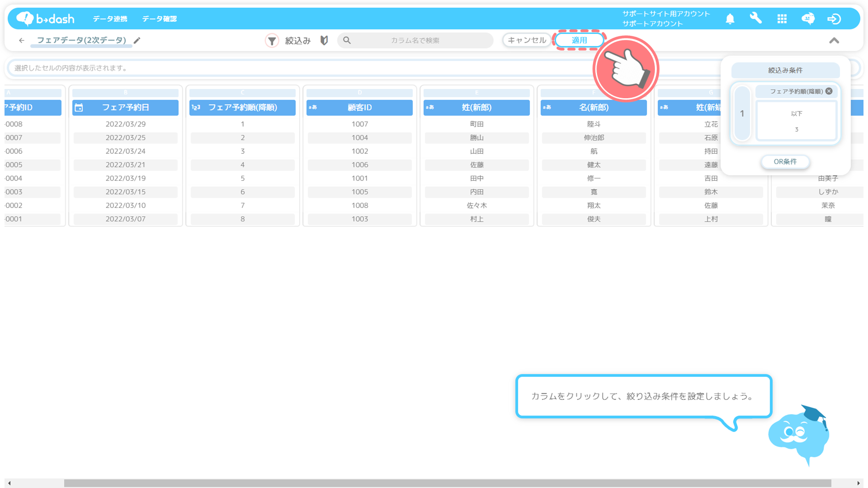Screen dimensions: 868x488
Task: Open the notifications bell
Action: pyautogui.click(x=730, y=19)
